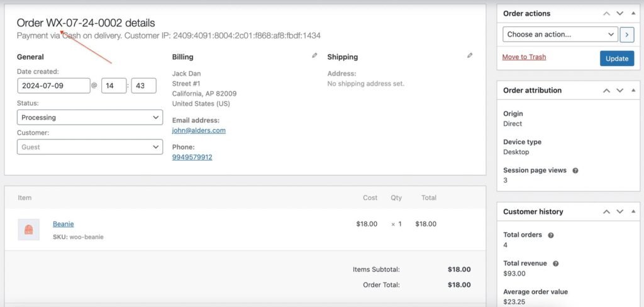Viewport: 644px width, 307px height.
Task: Click the Date created input field
Action: pyautogui.click(x=53, y=86)
